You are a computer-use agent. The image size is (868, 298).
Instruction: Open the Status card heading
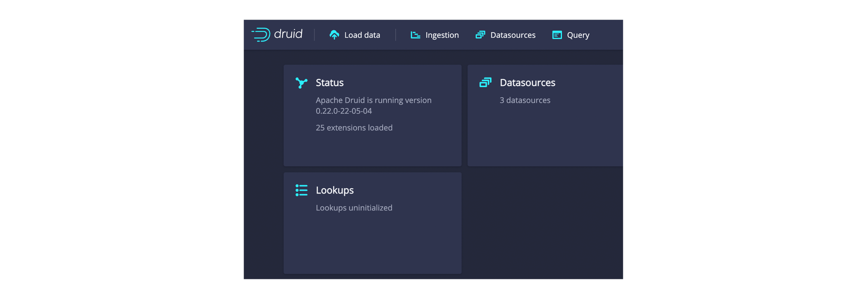coord(330,83)
